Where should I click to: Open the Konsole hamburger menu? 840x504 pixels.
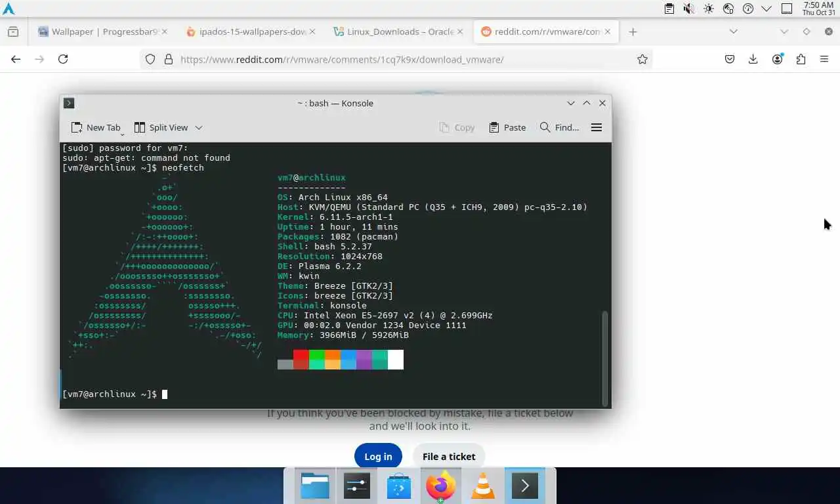(x=597, y=127)
